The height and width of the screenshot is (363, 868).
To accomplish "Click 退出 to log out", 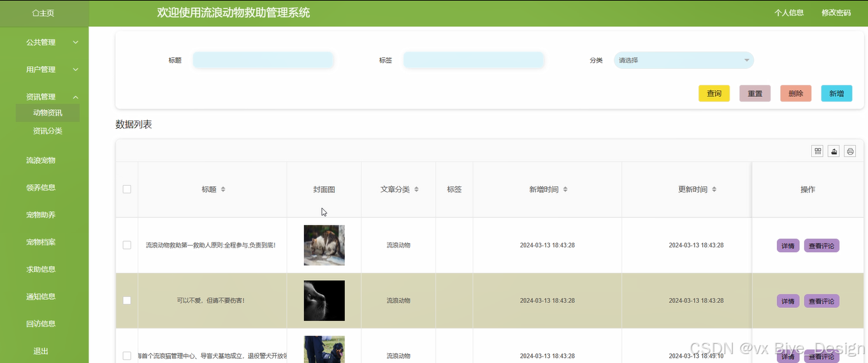I will point(41,351).
